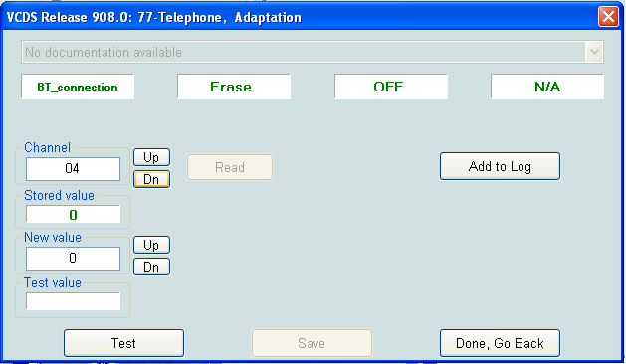Focus the Channel number field

(73, 168)
